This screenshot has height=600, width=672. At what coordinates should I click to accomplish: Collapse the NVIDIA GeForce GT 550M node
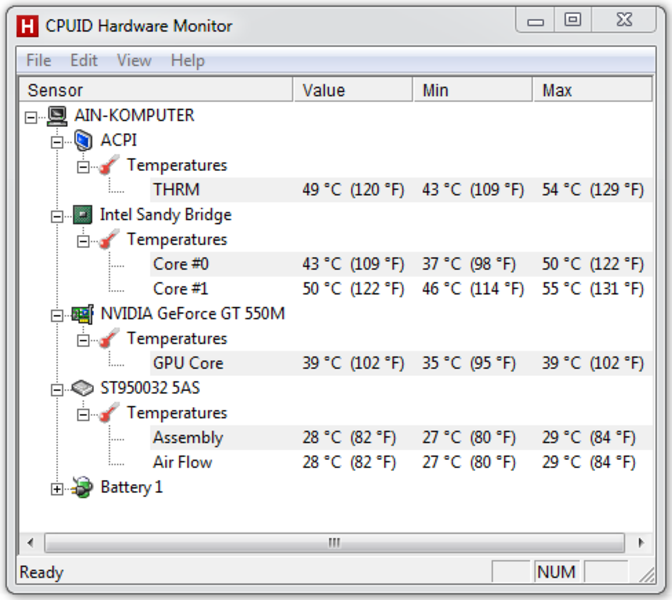pos(57,316)
